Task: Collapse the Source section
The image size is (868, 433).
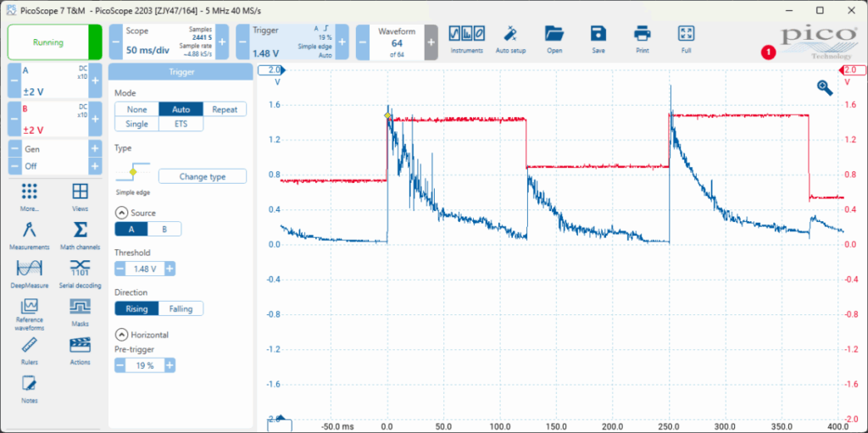Action: click(120, 213)
